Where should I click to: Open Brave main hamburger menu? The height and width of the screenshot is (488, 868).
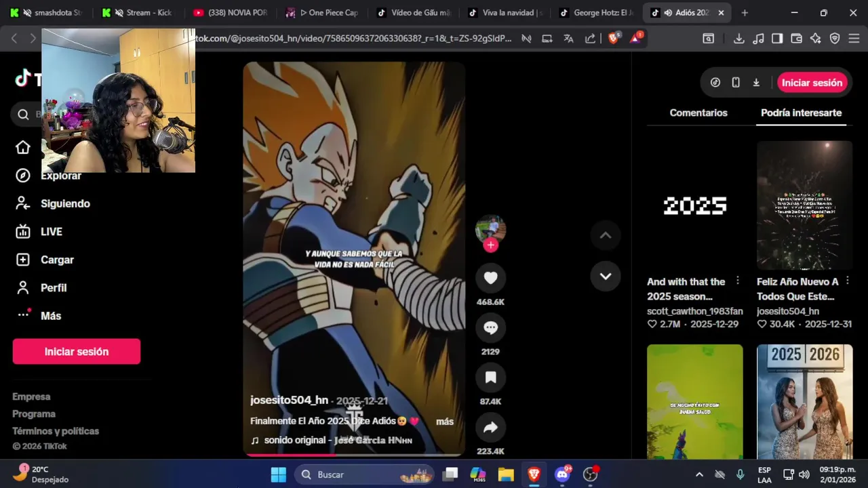click(854, 39)
